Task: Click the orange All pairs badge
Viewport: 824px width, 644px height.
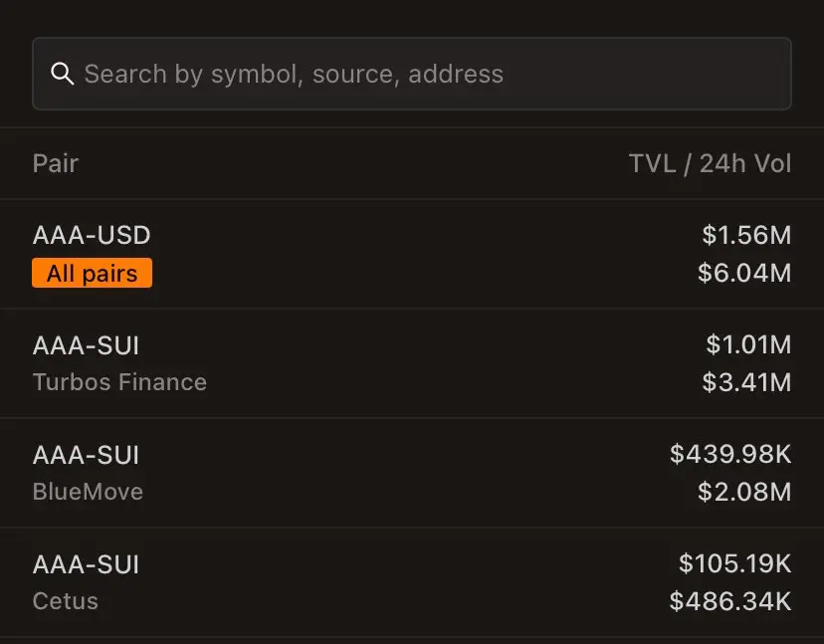Action: pos(92,273)
